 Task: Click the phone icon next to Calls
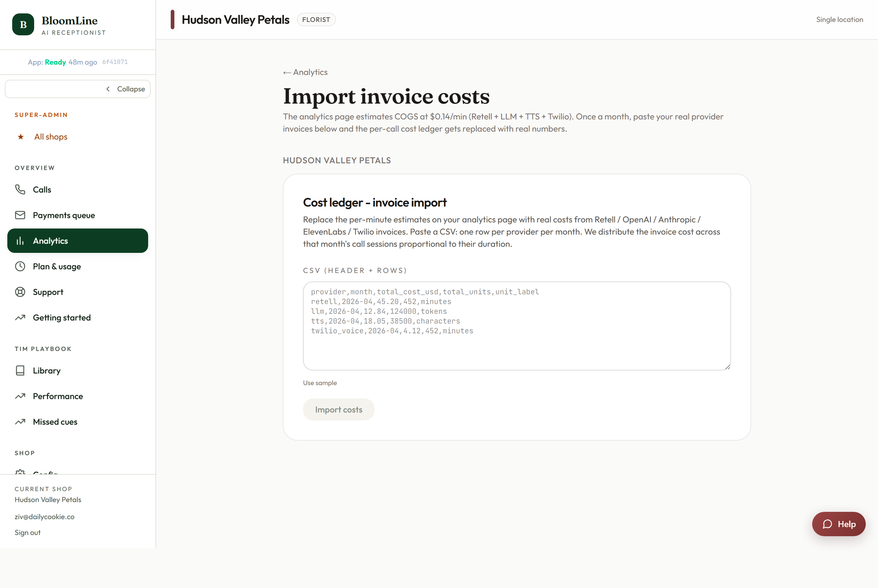tap(20, 190)
